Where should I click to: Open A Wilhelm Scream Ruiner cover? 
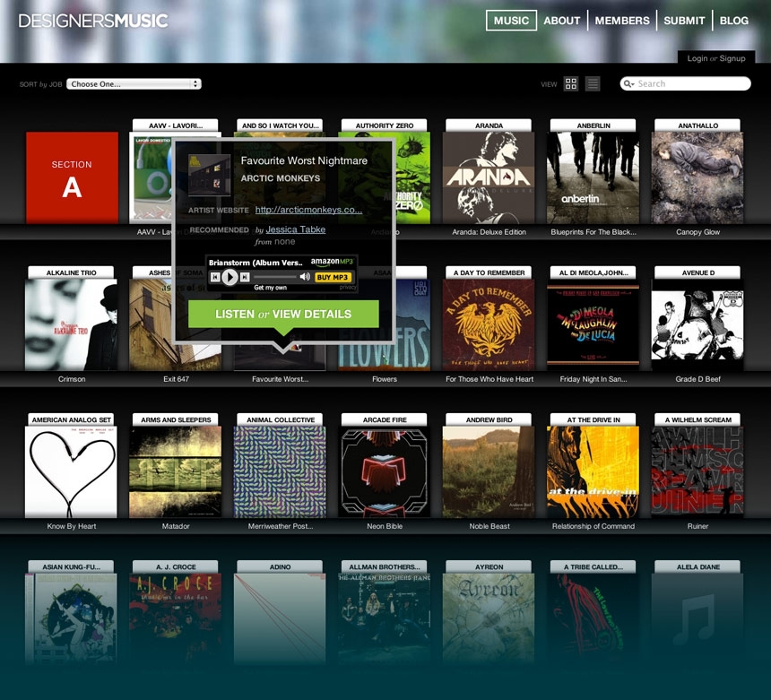coord(697,472)
